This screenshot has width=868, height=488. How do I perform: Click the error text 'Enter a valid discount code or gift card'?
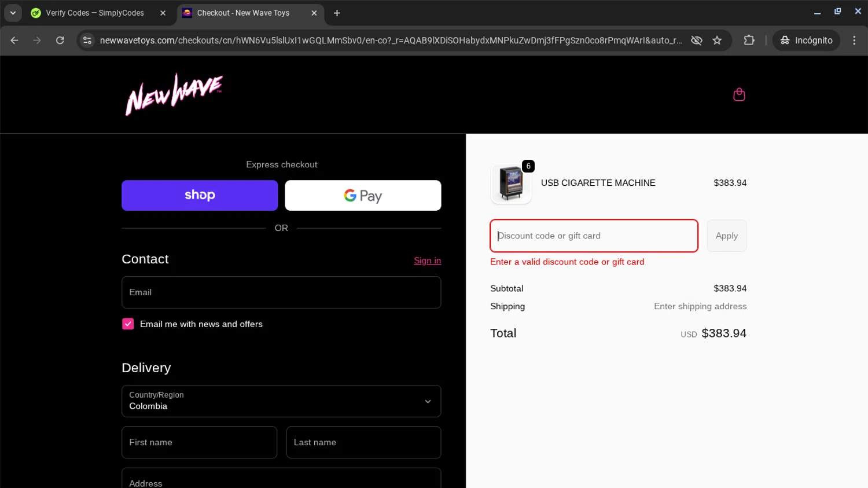(567, 262)
